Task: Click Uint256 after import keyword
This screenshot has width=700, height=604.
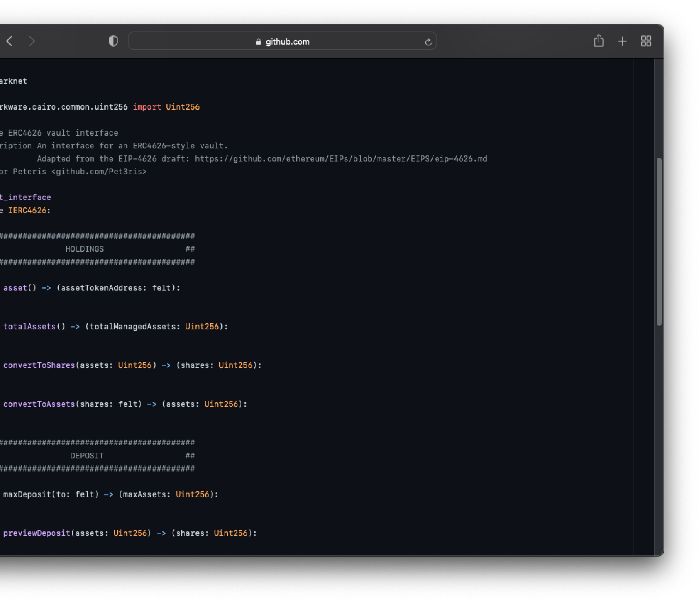Action: coord(183,107)
